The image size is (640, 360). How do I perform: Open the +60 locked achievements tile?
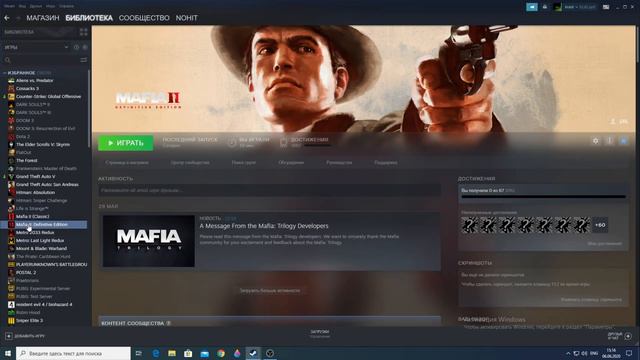[600, 225]
